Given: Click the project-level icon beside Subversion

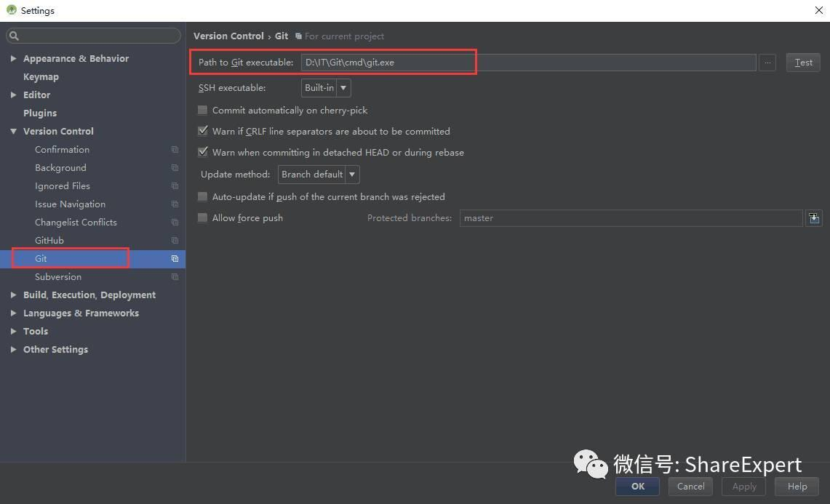Looking at the screenshot, I should click(175, 277).
